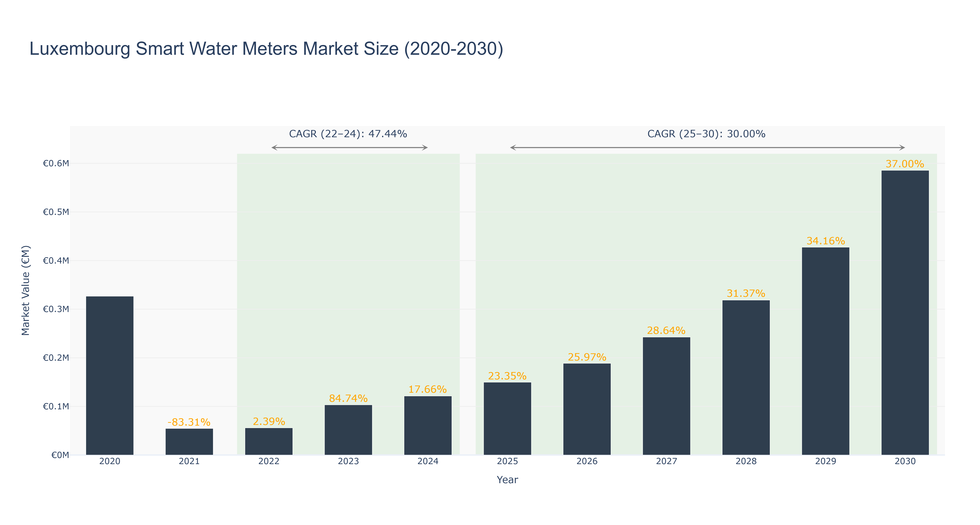Click the '37.00%' growth label
Viewport: 980px width, 525px height.
(x=905, y=164)
